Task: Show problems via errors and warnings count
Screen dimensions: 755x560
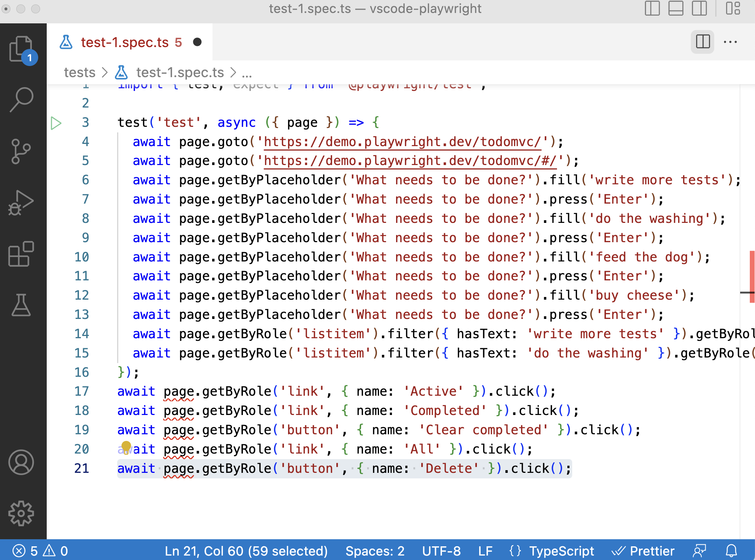Action: pyautogui.click(x=40, y=551)
